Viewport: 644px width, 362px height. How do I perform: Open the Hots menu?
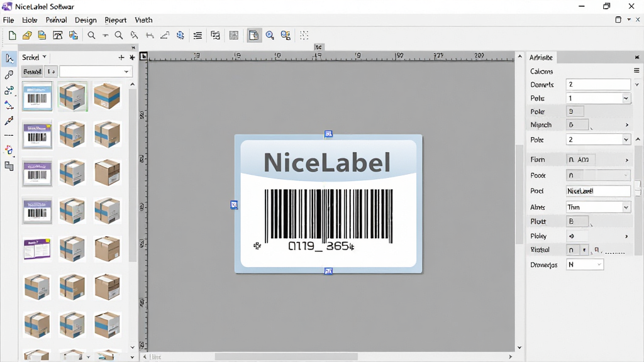[30, 19]
